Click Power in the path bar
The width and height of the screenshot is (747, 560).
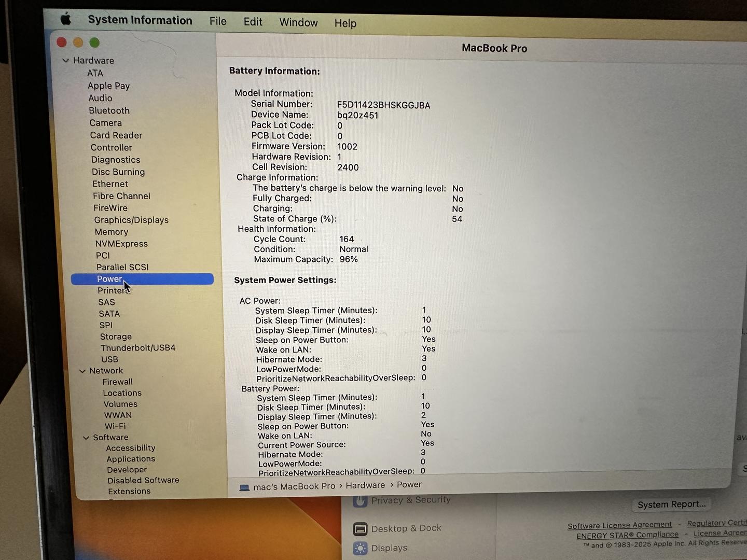pos(409,485)
